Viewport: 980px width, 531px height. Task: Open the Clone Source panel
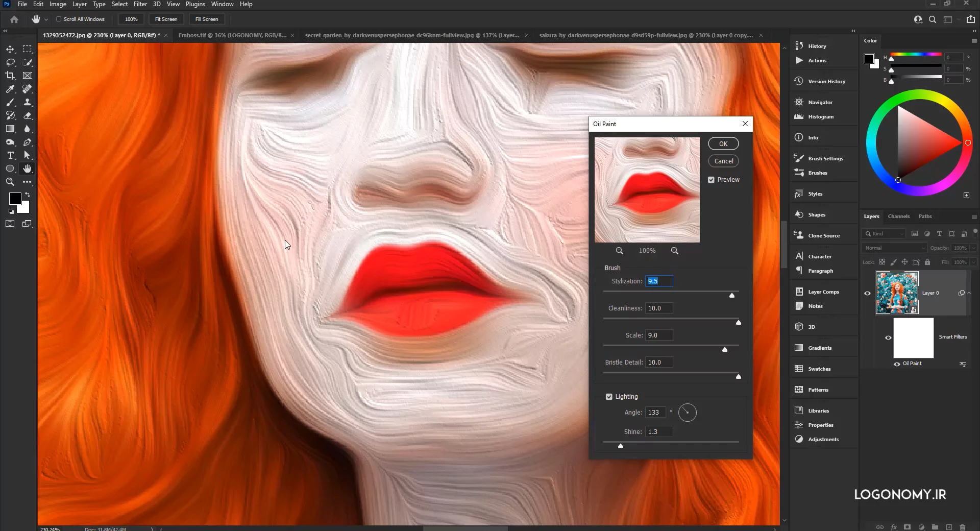coord(824,235)
